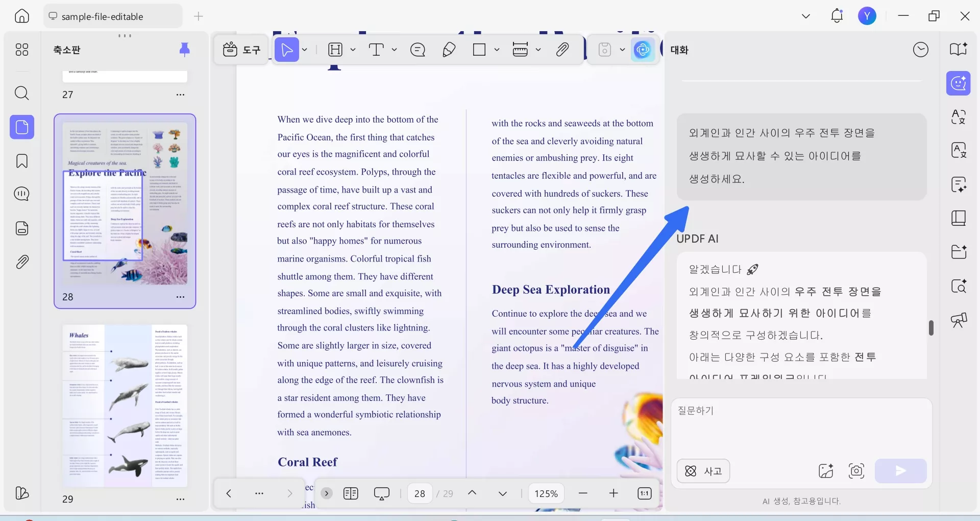
Task: Open the bookmarks panel in sidebar
Action: 22,161
